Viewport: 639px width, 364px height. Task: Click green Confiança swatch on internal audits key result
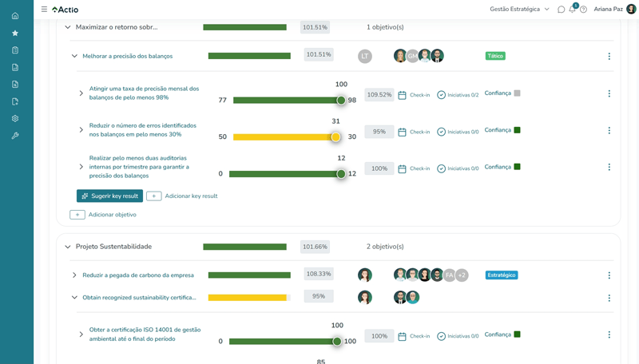click(x=517, y=167)
